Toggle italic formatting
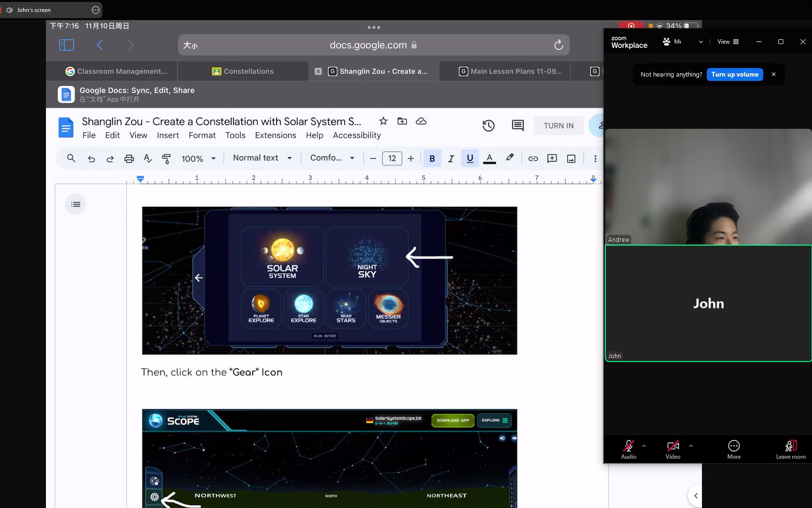 point(451,158)
